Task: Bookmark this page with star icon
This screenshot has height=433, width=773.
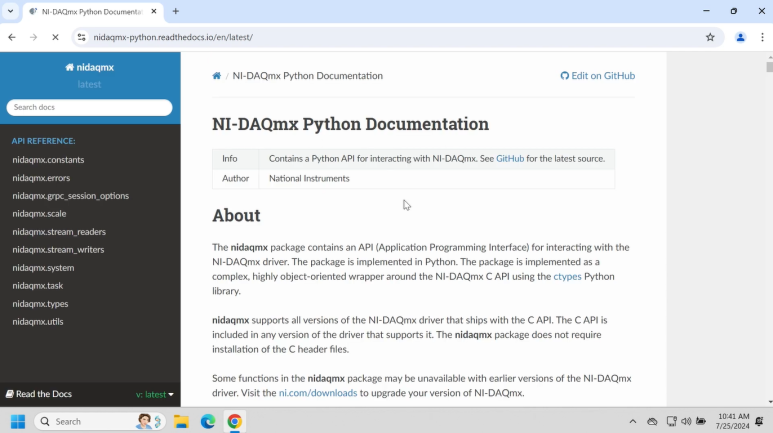Action: 710,37
